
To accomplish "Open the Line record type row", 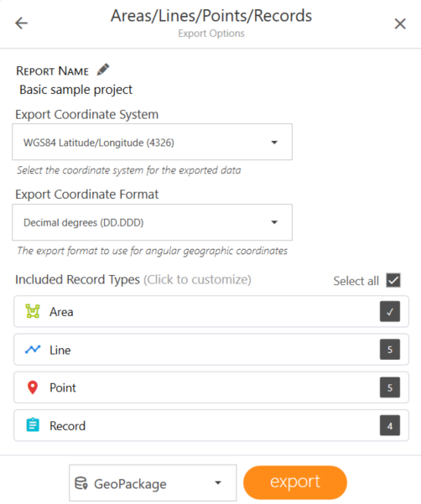I will click(x=211, y=350).
